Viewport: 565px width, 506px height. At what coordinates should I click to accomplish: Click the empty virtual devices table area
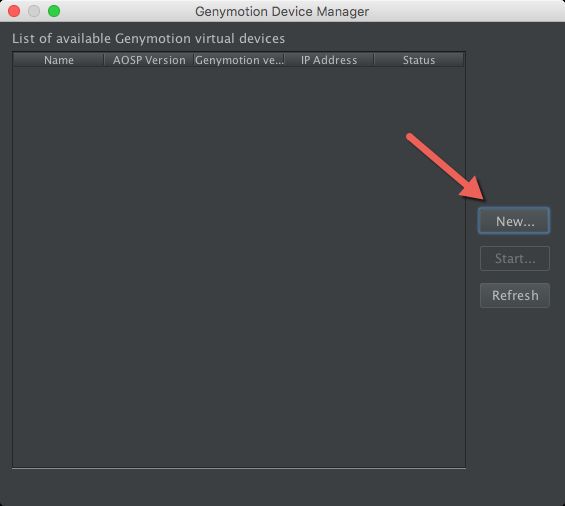[x=239, y=267]
